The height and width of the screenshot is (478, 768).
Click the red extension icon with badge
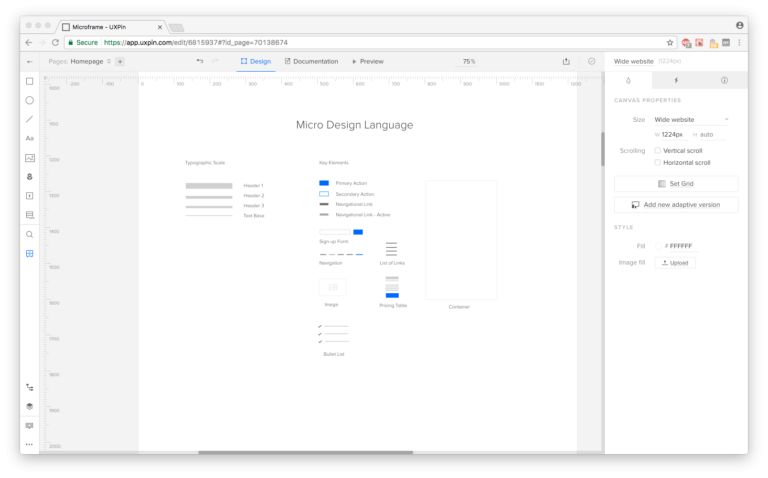coord(687,43)
